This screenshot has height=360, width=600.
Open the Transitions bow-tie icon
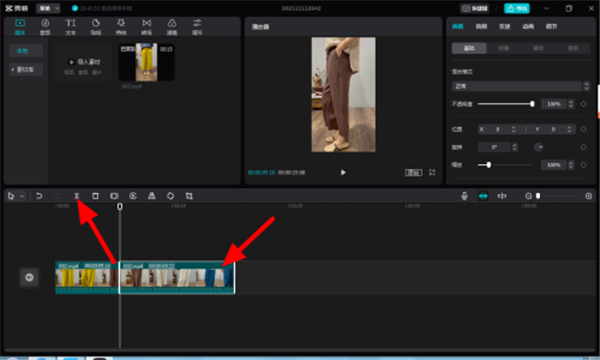point(147,23)
